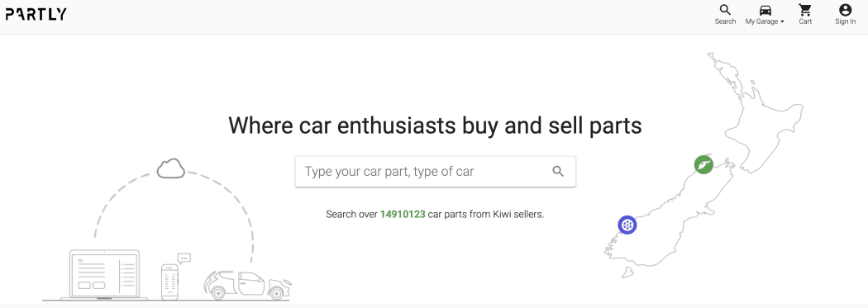Click the PARTLY logo
The width and height of the screenshot is (868, 308).
(x=36, y=14)
